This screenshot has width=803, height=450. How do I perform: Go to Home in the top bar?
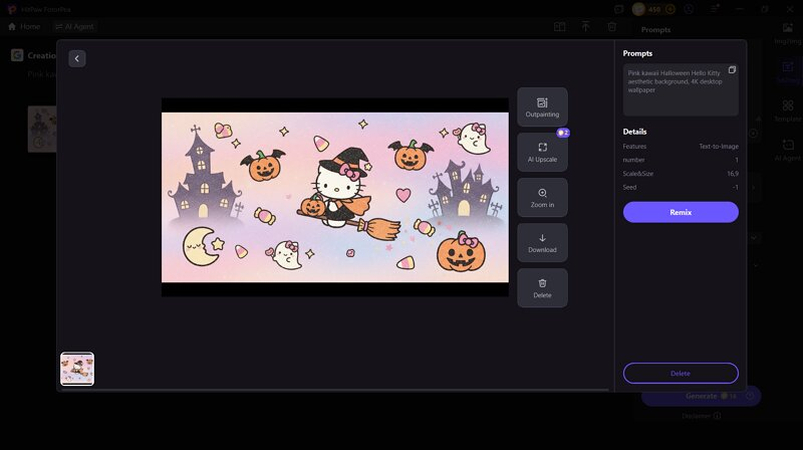(x=24, y=27)
